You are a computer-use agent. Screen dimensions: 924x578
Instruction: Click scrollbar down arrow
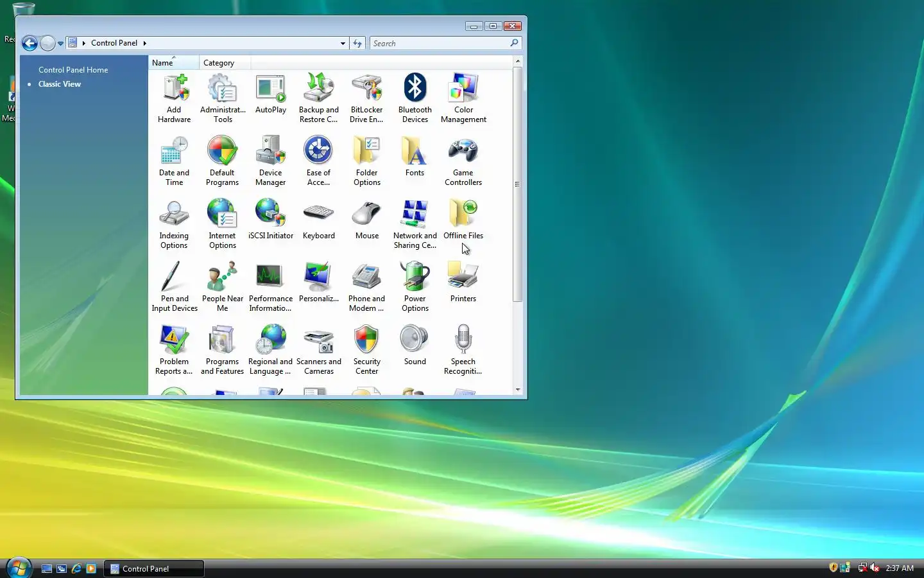click(x=517, y=389)
